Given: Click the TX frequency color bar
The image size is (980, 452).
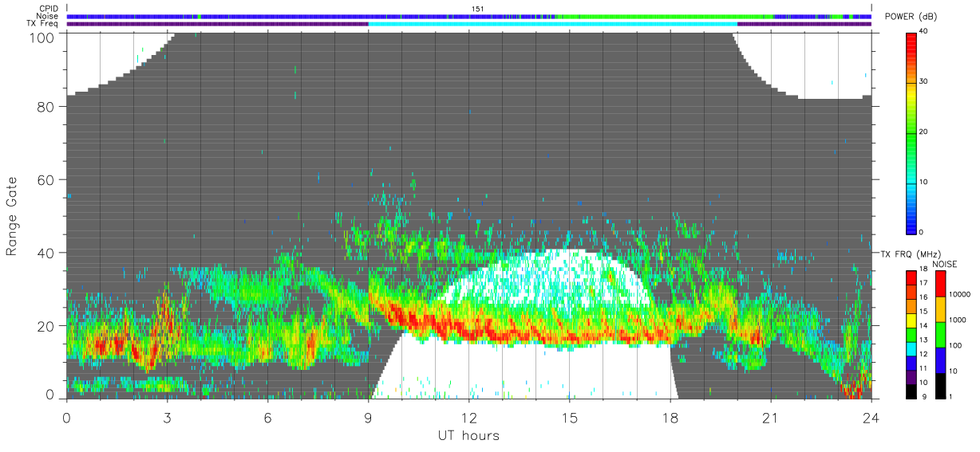Looking at the screenshot, I should pyautogui.click(x=911, y=333).
